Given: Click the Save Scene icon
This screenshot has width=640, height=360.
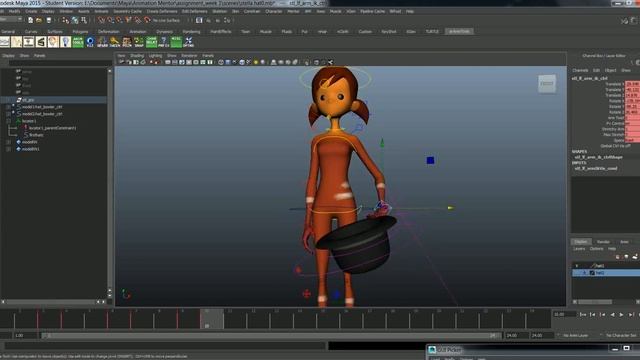Looking at the screenshot, I should [x=49, y=20].
